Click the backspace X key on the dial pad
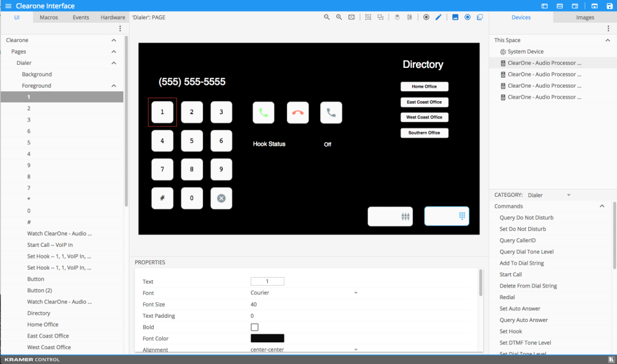The width and height of the screenshot is (617, 364). coord(221,198)
